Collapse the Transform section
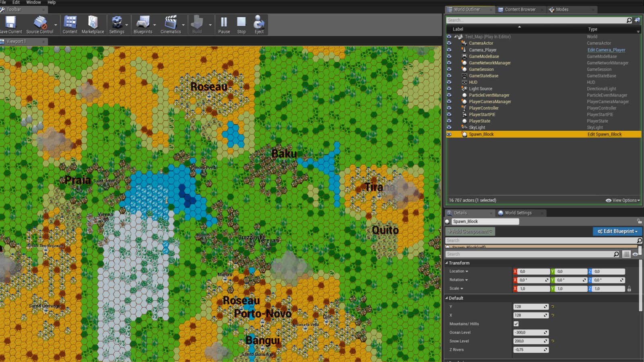This screenshot has width=644, height=362. 447,263
